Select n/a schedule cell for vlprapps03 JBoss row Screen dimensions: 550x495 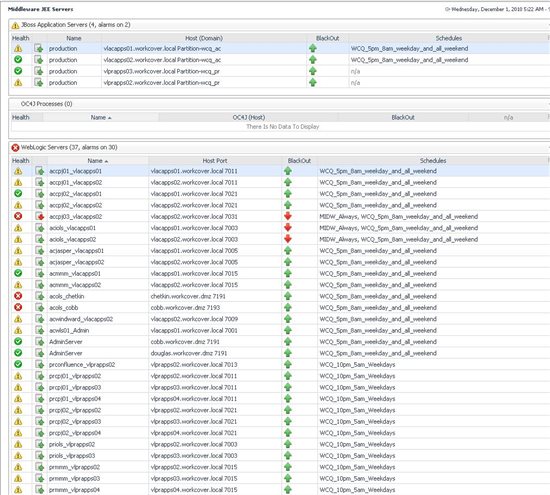[x=355, y=71]
